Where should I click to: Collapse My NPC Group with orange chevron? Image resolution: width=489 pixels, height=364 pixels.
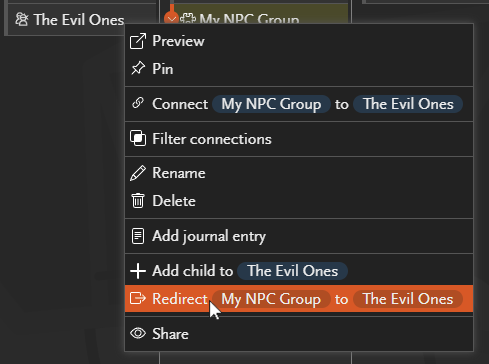172,19
